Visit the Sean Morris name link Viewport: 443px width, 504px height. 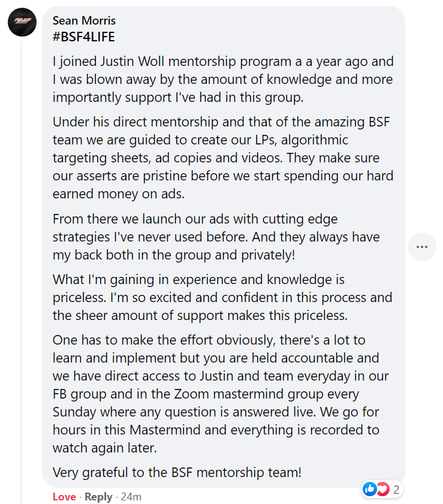(x=84, y=20)
